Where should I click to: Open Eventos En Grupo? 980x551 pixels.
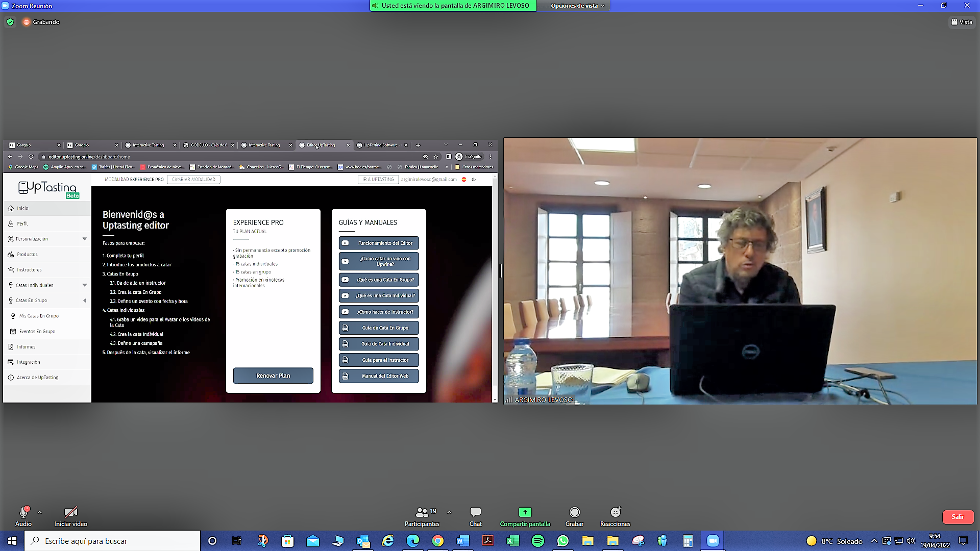click(x=47, y=331)
